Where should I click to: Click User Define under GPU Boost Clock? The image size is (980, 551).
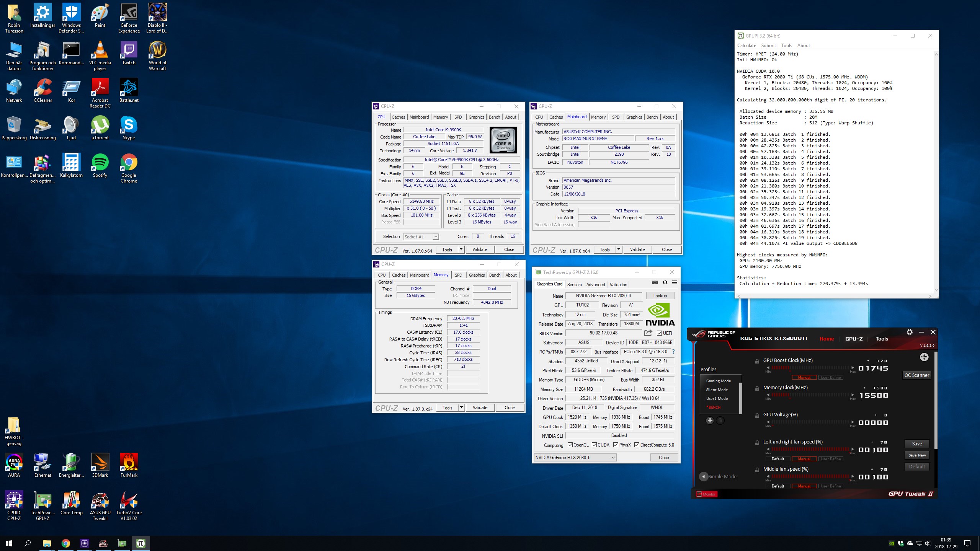coord(831,377)
